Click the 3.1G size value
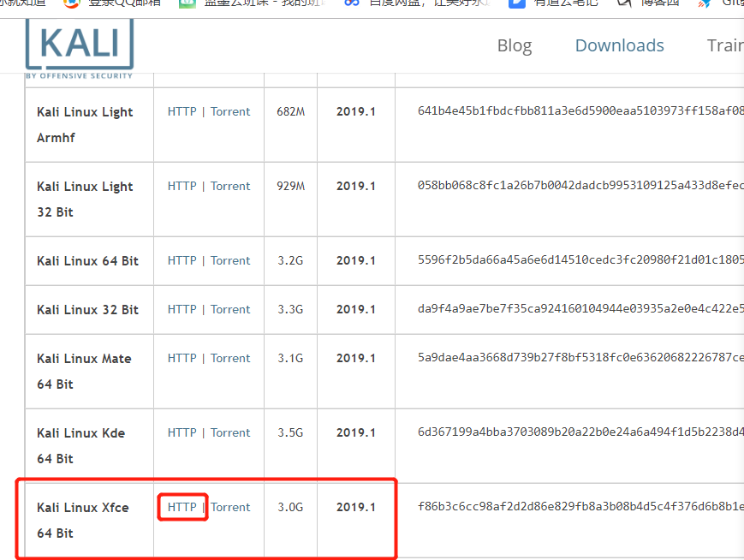 click(290, 358)
